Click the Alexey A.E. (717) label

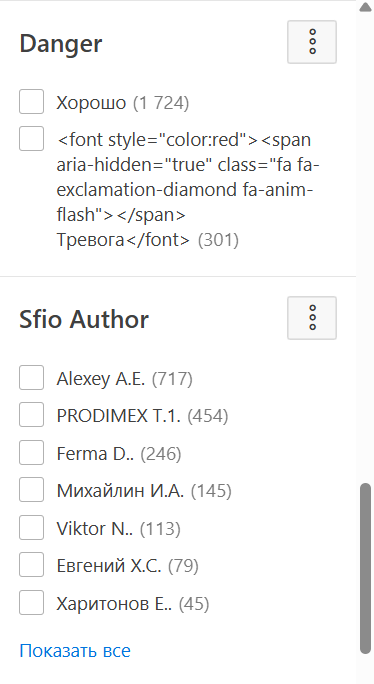click(x=124, y=379)
